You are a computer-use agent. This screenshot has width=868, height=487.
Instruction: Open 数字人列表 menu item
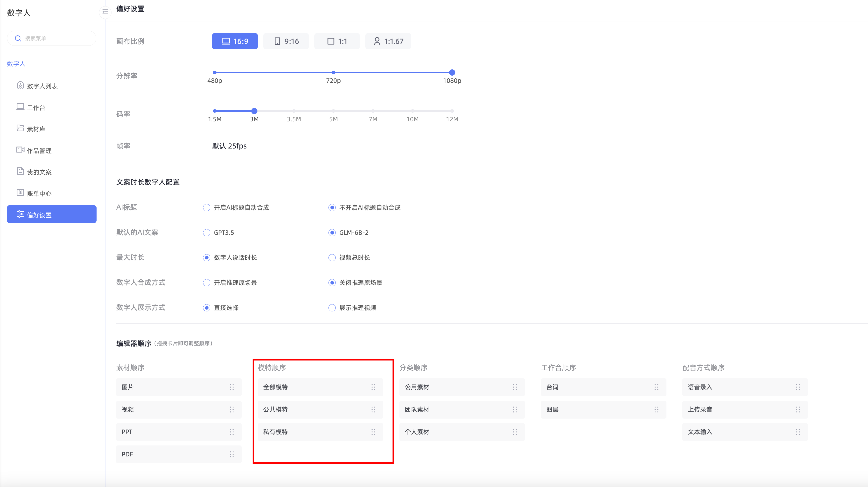click(52, 86)
